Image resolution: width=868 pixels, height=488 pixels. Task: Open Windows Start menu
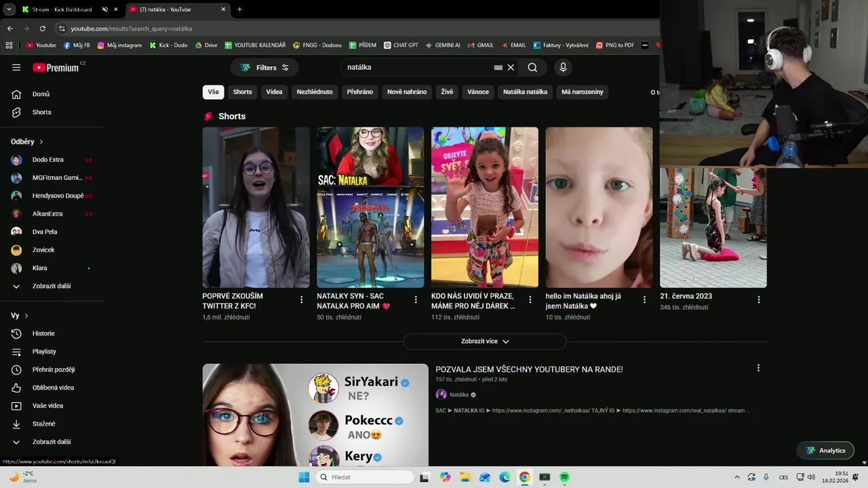coord(304,477)
